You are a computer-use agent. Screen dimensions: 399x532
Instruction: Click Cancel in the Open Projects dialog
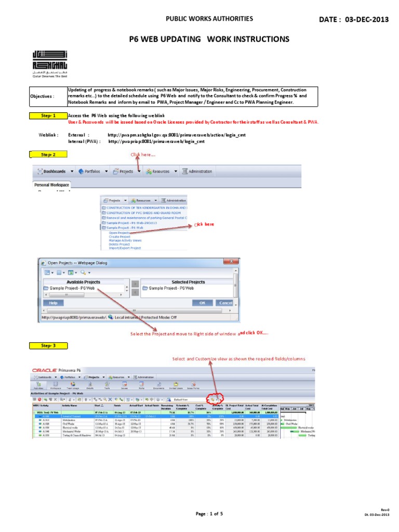tap(225, 303)
